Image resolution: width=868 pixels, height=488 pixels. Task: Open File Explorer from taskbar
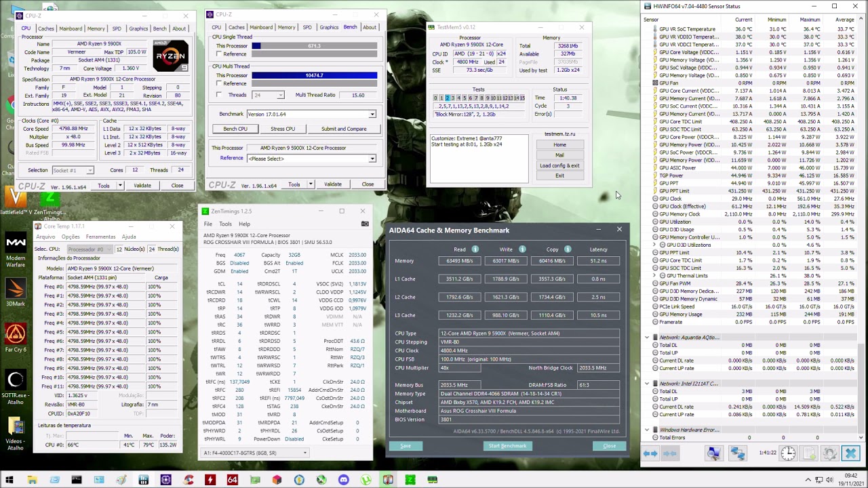[32, 480]
